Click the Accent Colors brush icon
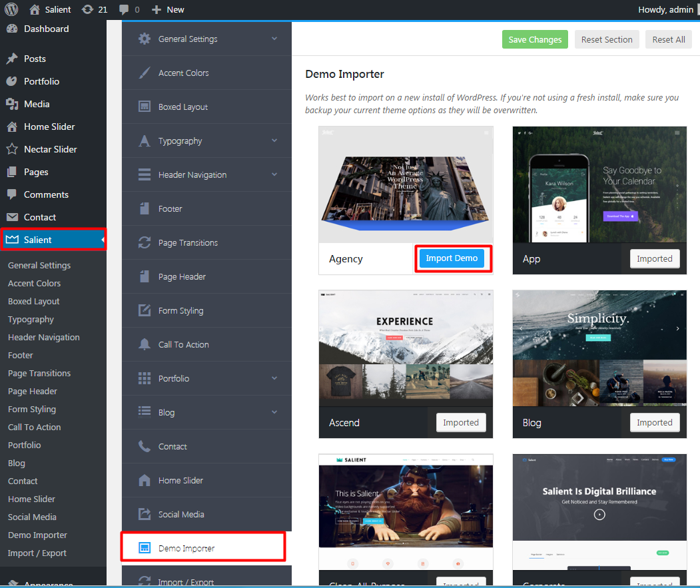 pos(145,73)
